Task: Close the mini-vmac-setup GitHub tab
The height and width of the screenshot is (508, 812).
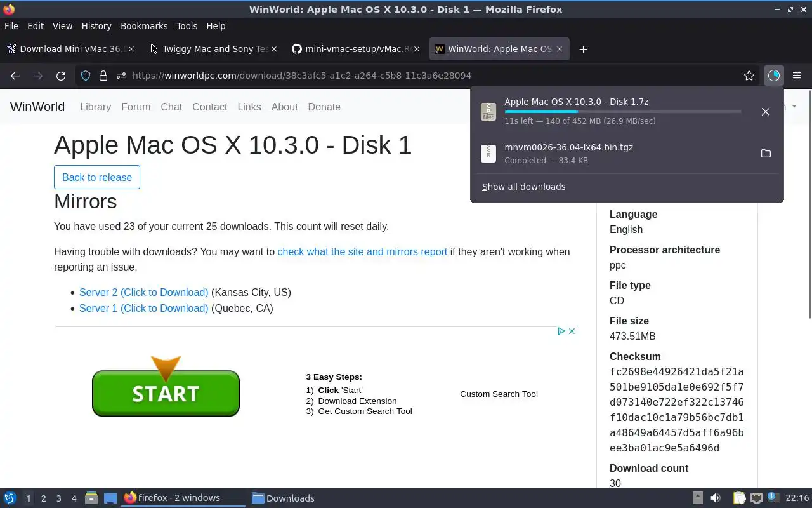Action: [417, 49]
